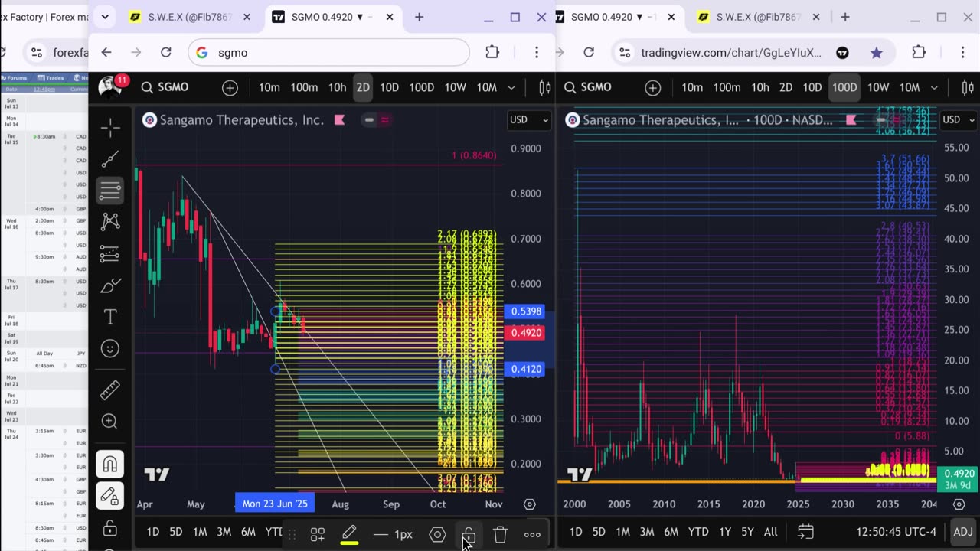Set left chart range to 5D

[x=175, y=533]
